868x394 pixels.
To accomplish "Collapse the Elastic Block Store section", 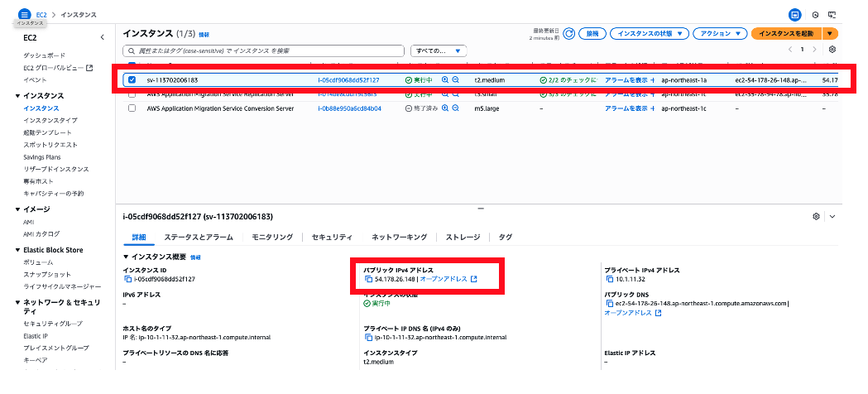I will (x=18, y=250).
